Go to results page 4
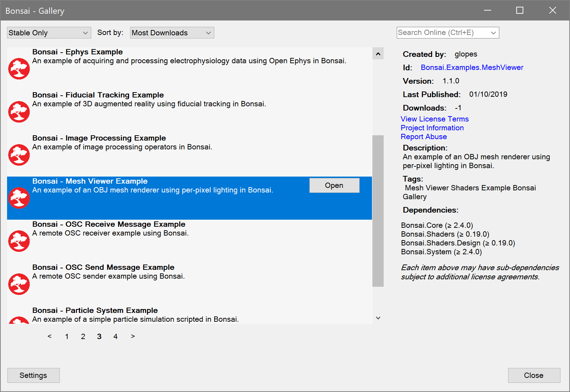The height and width of the screenshot is (392, 570). click(115, 337)
